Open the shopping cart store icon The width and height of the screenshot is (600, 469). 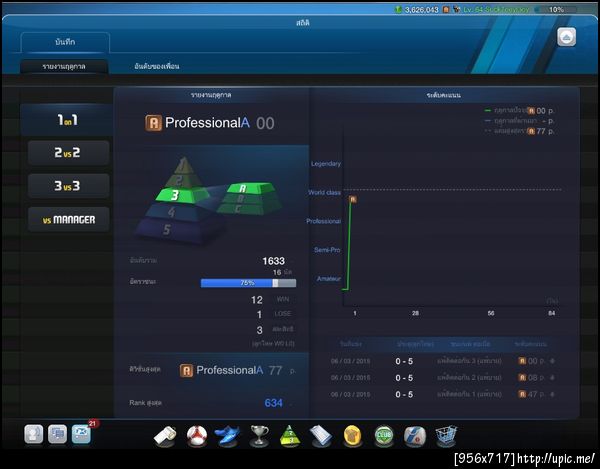[446, 436]
